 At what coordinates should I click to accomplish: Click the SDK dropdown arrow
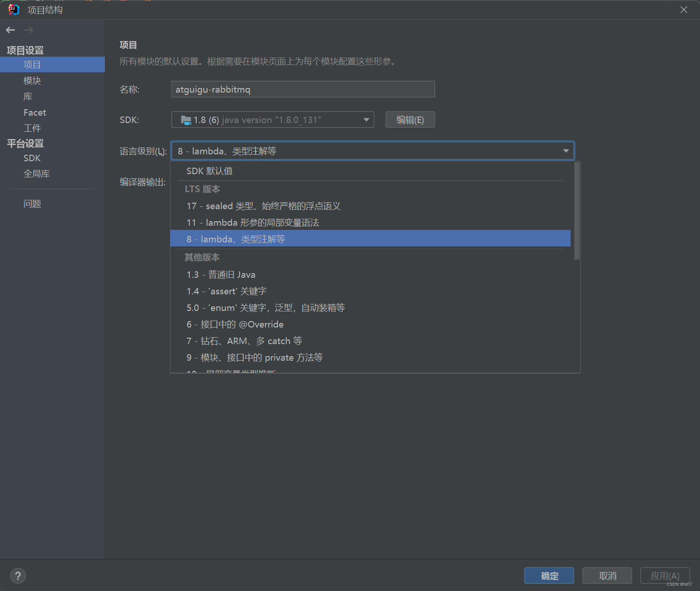coord(366,120)
